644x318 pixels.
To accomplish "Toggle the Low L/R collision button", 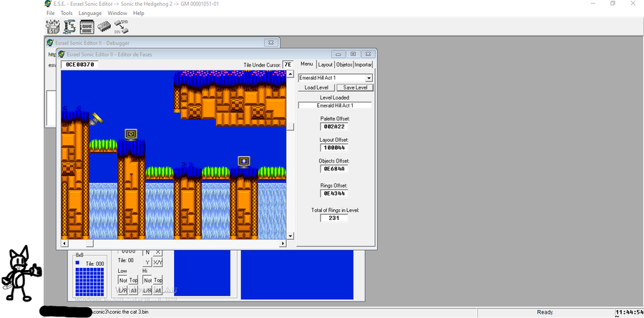I will 123,291.
